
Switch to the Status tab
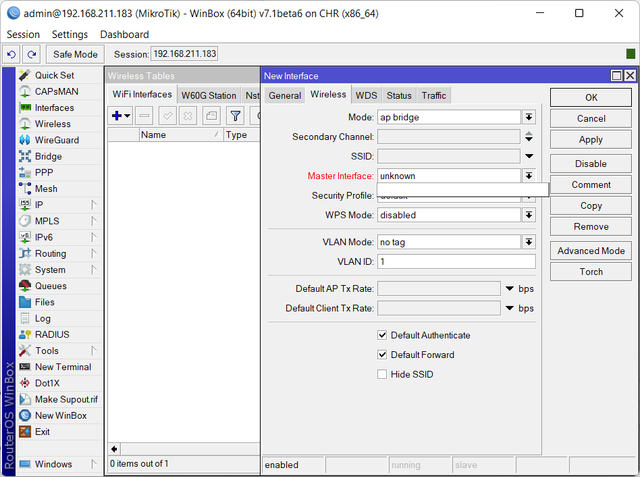(x=399, y=96)
